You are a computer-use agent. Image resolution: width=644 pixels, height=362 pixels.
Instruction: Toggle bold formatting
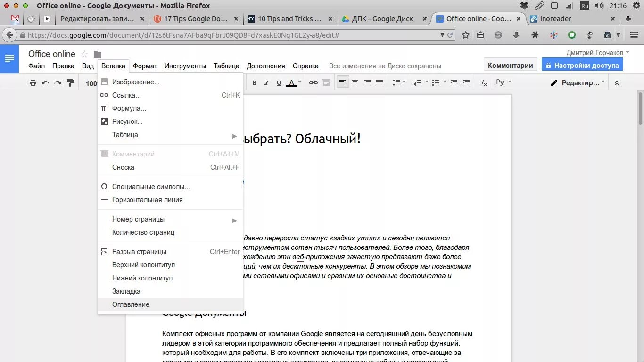click(255, 83)
